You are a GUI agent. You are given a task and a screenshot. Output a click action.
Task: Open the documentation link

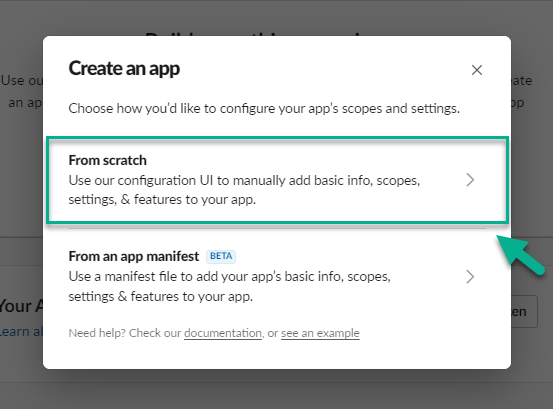click(x=223, y=333)
